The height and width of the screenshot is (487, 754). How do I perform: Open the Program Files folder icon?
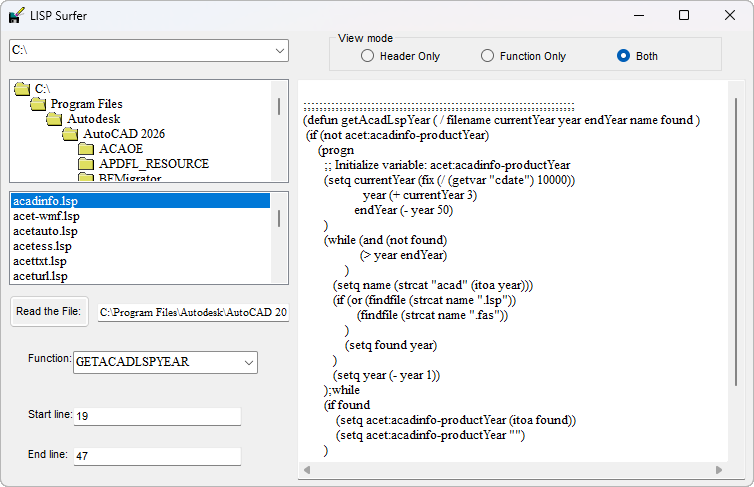click(x=38, y=104)
